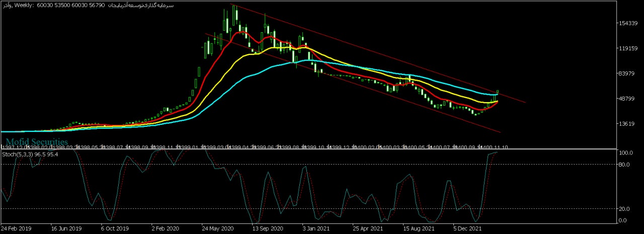This screenshot has height=234, width=644.
Task: Click the 154339 price axis label
Action: [629, 24]
